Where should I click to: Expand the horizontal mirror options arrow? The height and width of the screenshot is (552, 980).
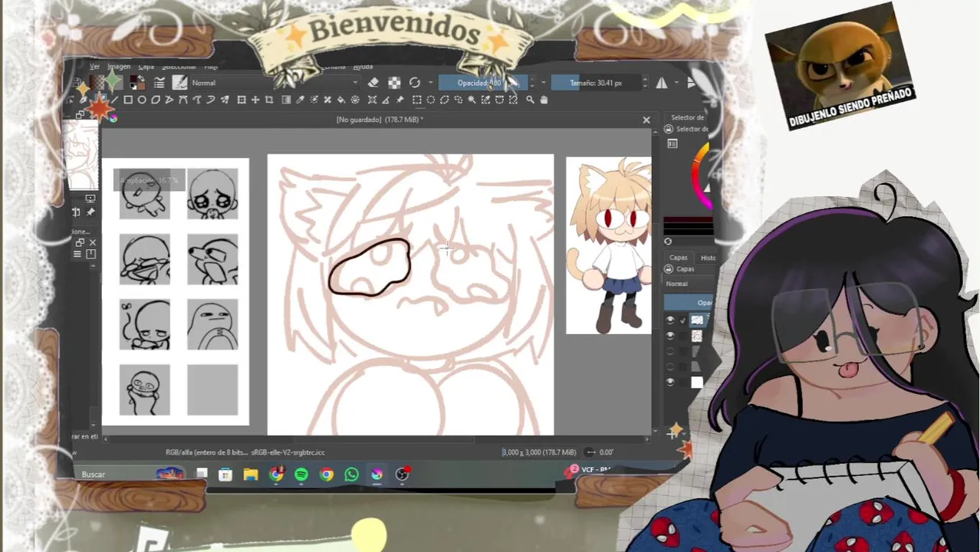tap(677, 83)
